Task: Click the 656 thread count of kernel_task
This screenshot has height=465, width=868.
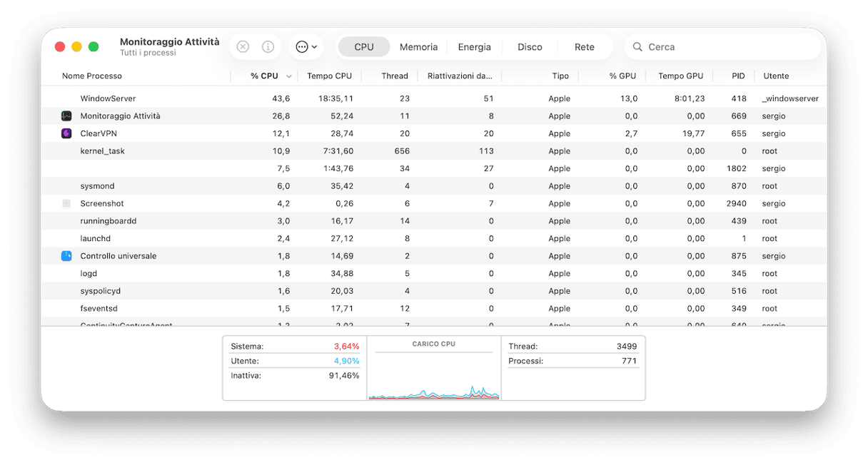Action: pyautogui.click(x=402, y=151)
